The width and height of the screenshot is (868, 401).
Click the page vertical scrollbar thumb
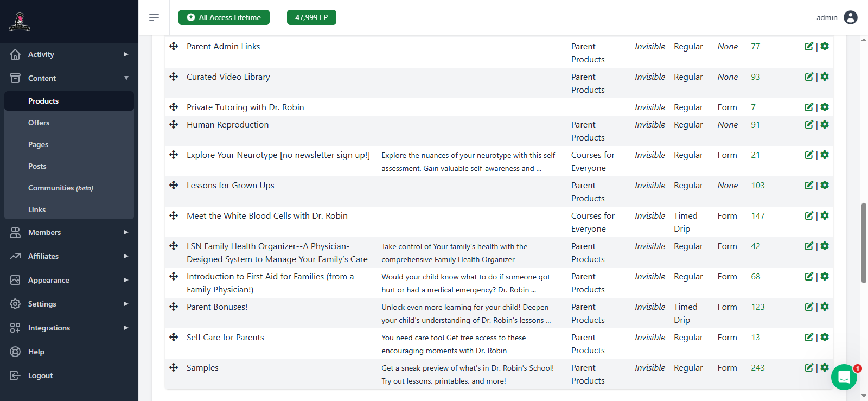pos(864,243)
